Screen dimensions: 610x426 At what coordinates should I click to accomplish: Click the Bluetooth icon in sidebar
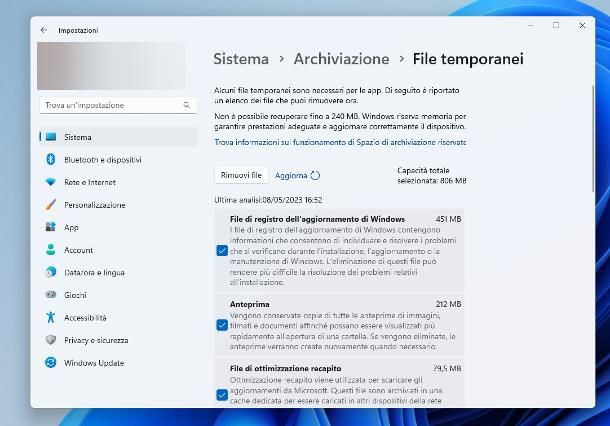coord(51,159)
